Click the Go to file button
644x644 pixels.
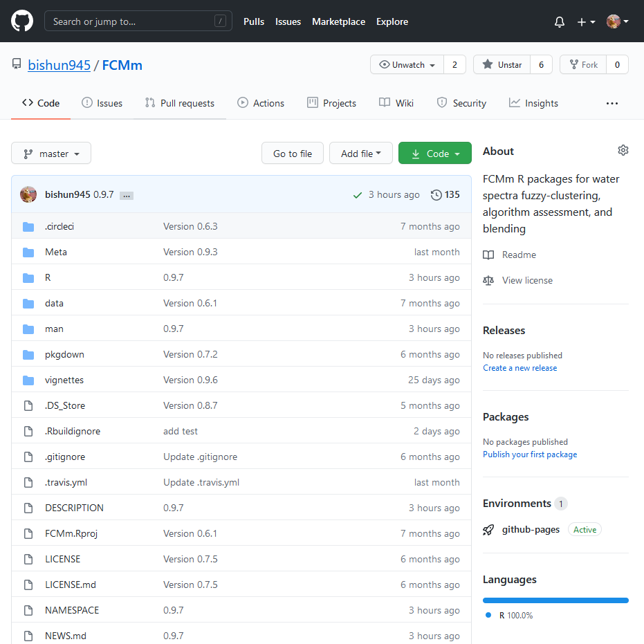292,153
